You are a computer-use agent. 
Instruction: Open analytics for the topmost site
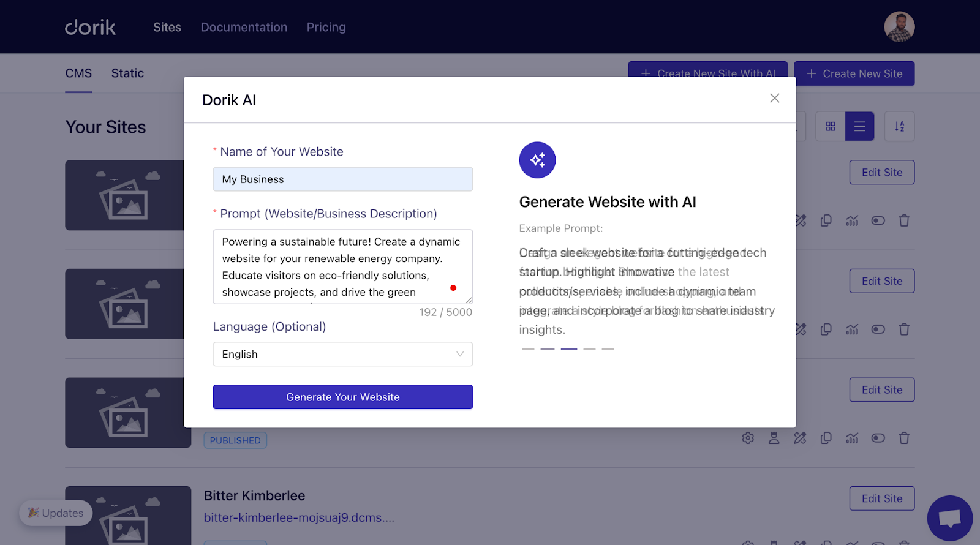(x=852, y=220)
